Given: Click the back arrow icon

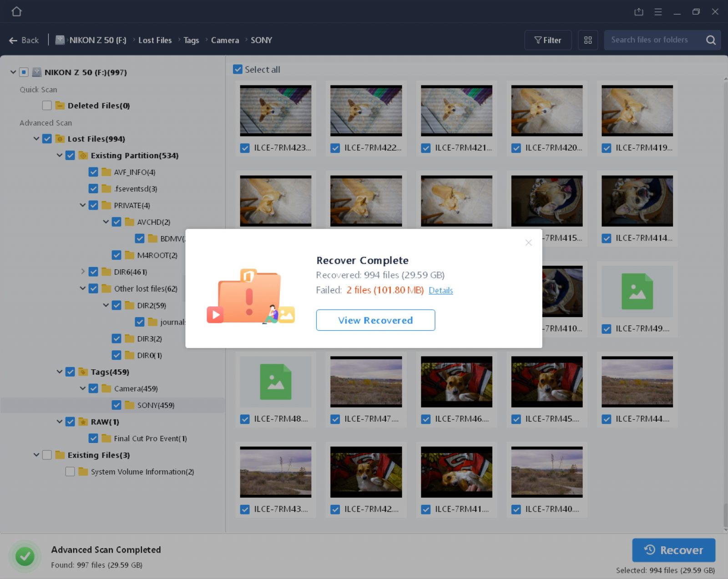Looking at the screenshot, I should click(13, 40).
